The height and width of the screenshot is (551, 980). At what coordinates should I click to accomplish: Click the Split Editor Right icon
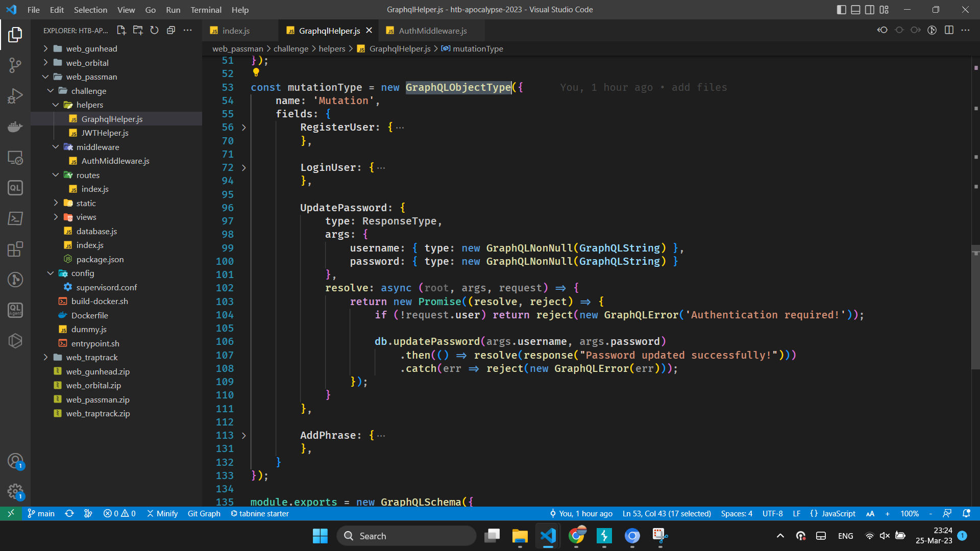coord(949,31)
